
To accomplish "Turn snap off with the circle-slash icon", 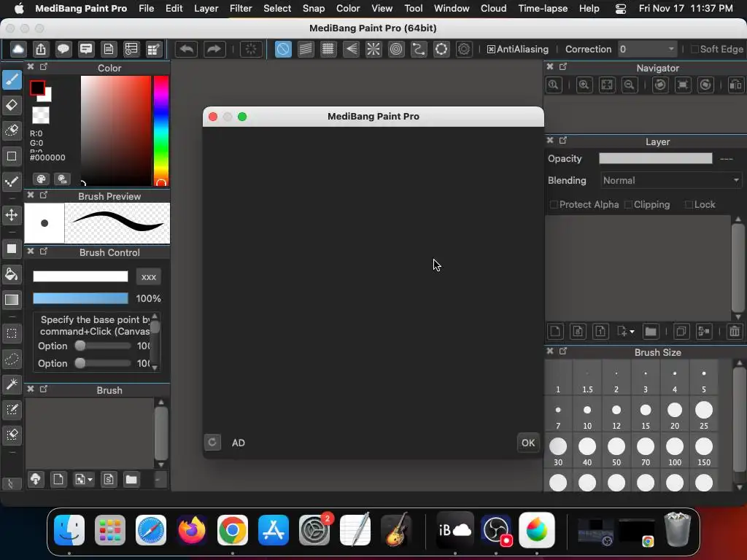I will [x=283, y=49].
